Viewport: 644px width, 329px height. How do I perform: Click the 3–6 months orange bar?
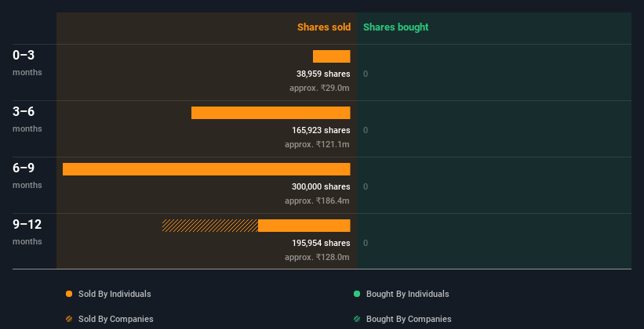271,113
